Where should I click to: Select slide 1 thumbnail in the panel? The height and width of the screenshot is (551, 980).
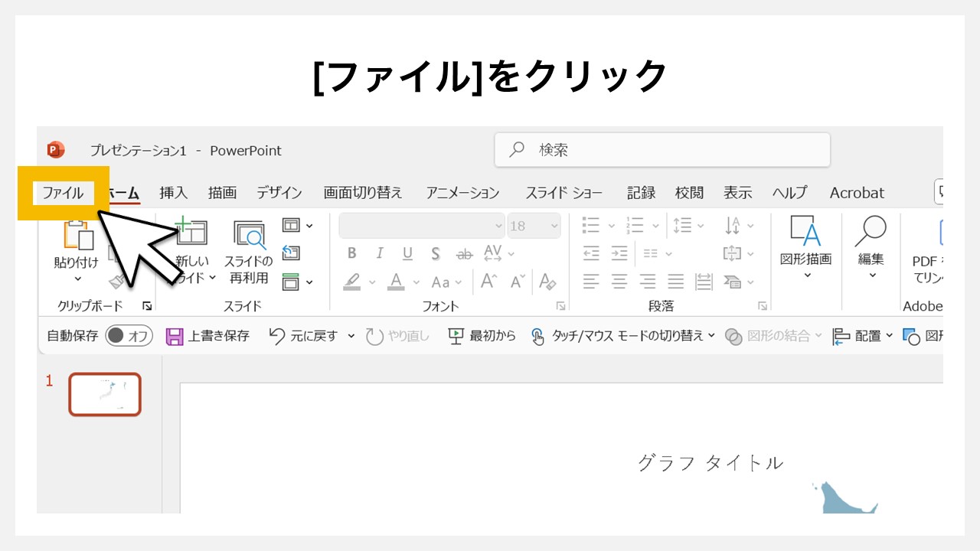click(104, 393)
